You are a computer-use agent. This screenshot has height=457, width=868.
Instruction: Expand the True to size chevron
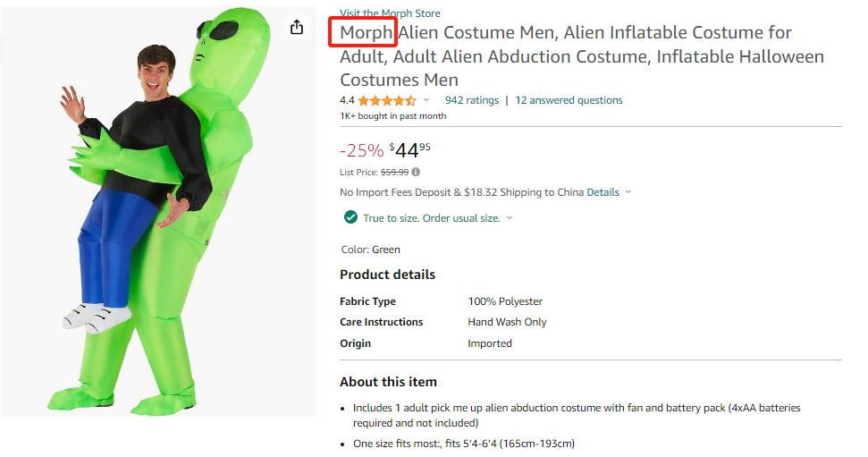coord(510,218)
